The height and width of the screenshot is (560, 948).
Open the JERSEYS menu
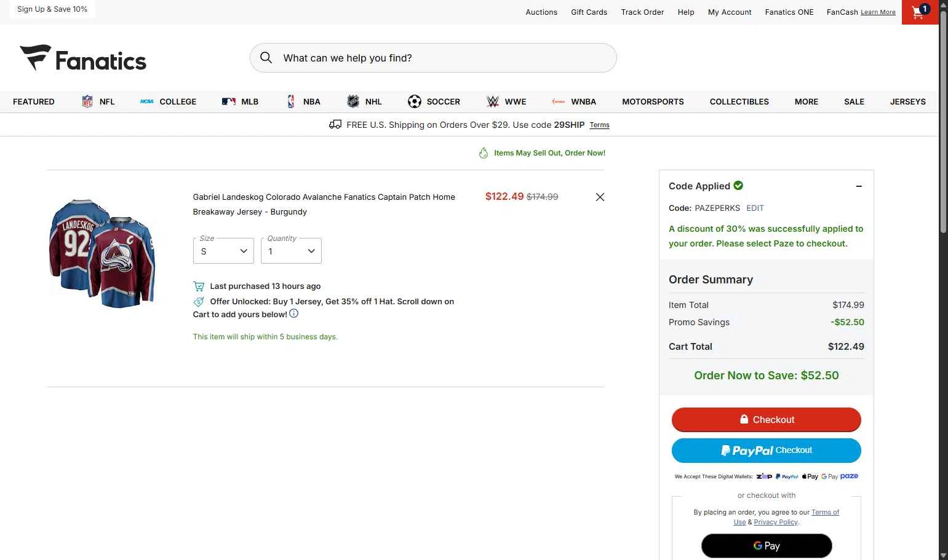pos(907,101)
